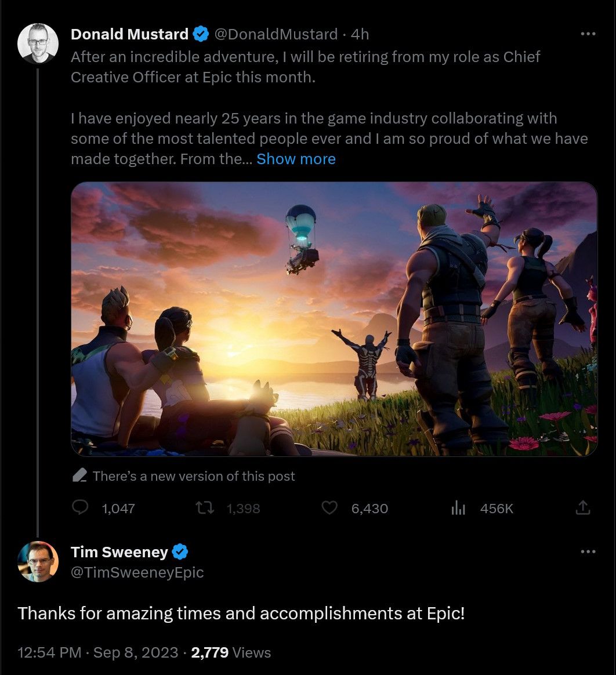Click the share icon on Donald Mustard's post
Image resolution: width=616 pixels, height=675 pixels.
pyautogui.click(x=583, y=508)
